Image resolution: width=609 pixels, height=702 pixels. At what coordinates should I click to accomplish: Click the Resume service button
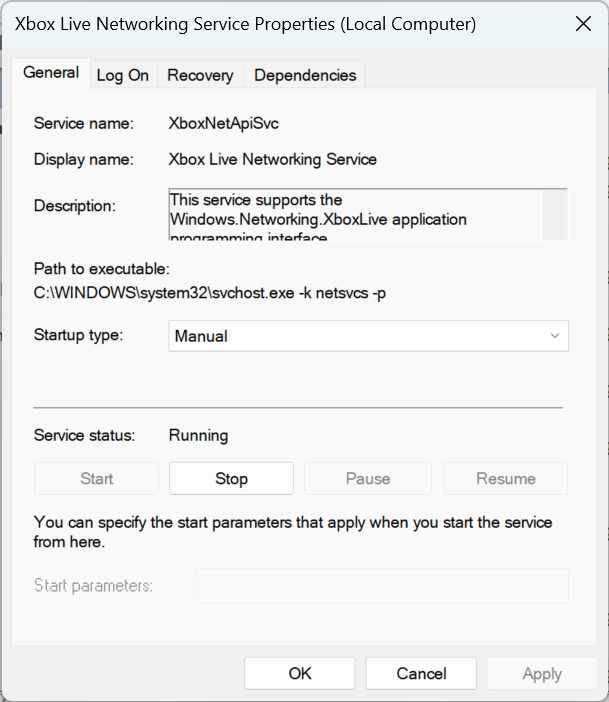pyautogui.click(x=506, y=479)
